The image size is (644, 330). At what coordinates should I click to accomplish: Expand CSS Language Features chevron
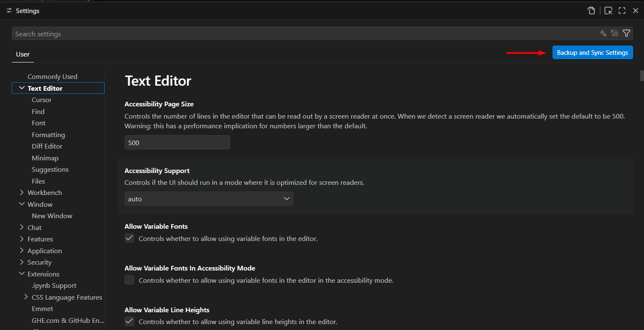coord(26,297)
